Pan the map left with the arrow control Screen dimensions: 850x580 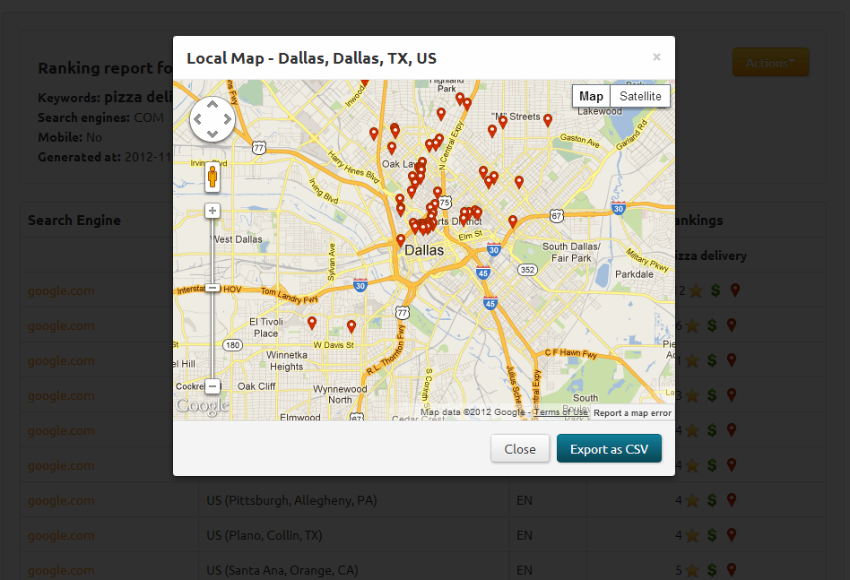click(198, 119)
